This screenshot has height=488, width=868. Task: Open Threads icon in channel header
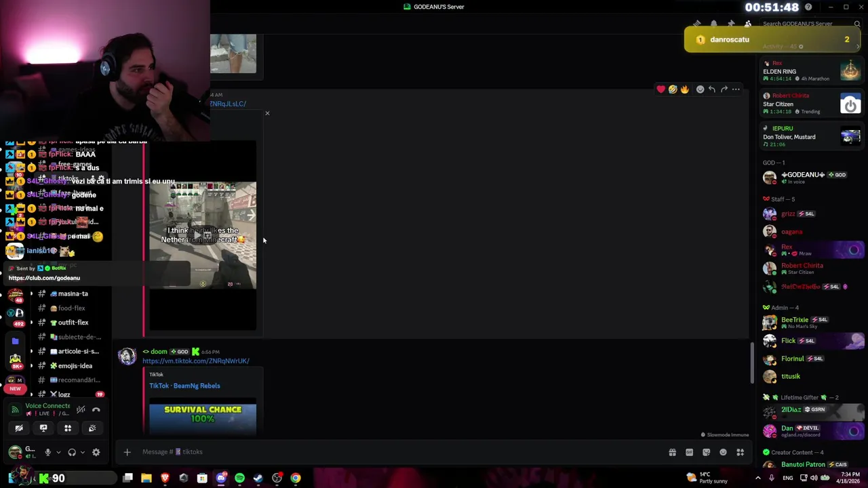click(x=697, y=24)
